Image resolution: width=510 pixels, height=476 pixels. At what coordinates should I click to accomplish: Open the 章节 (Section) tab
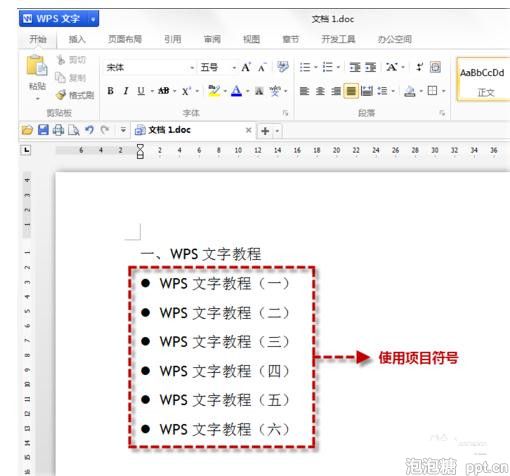tap(291, 39)
